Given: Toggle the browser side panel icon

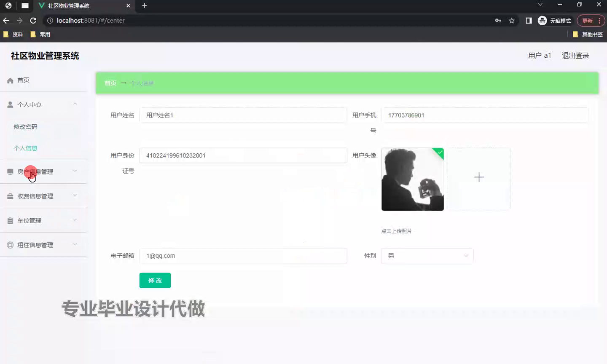Looking at the screenshot, I should [529, 20].
